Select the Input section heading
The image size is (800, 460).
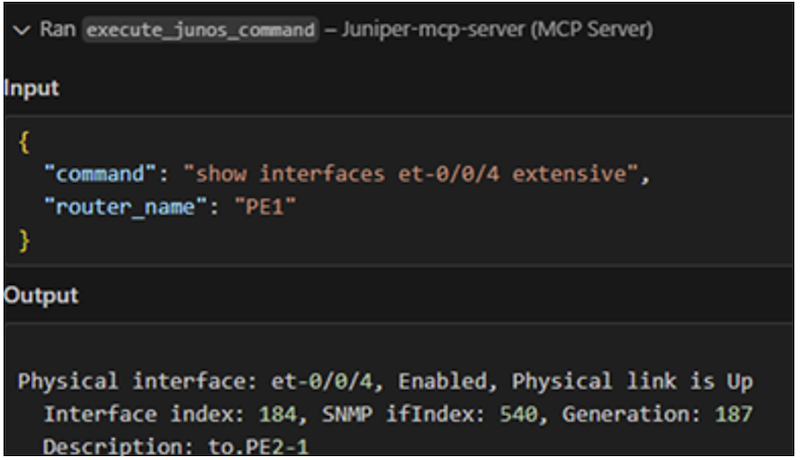(32, 88)
